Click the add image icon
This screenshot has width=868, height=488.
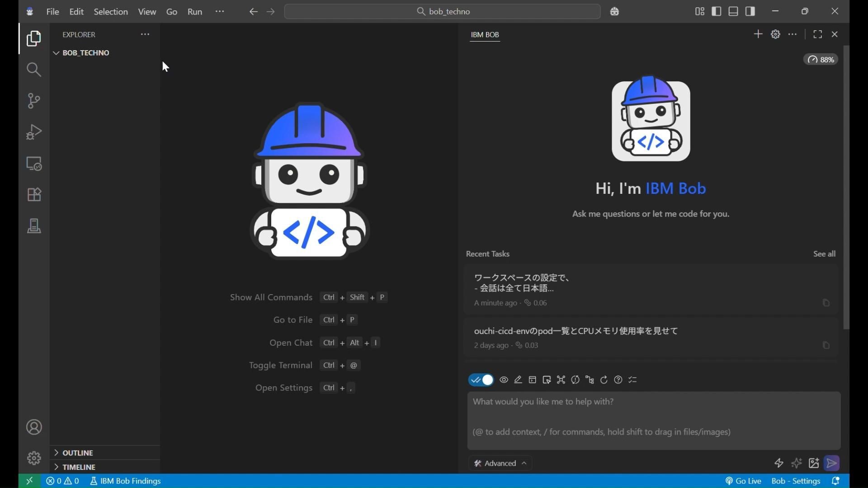(x=814, y=463)
